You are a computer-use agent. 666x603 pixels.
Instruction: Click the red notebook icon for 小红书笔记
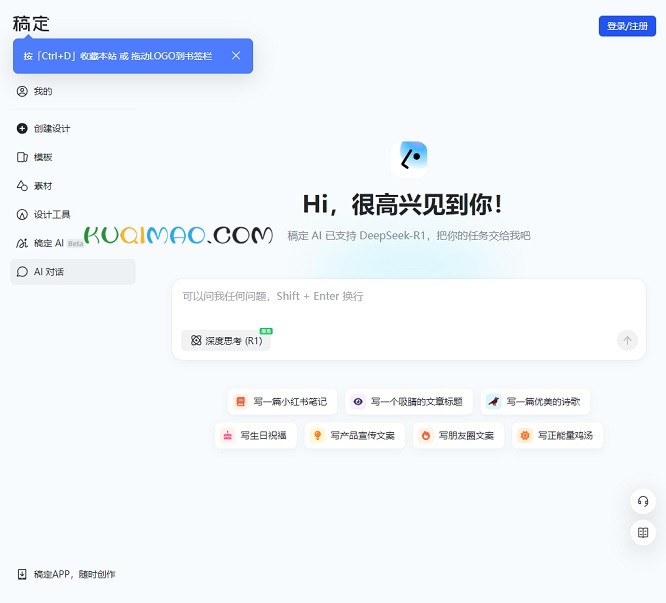pos(240,401)
